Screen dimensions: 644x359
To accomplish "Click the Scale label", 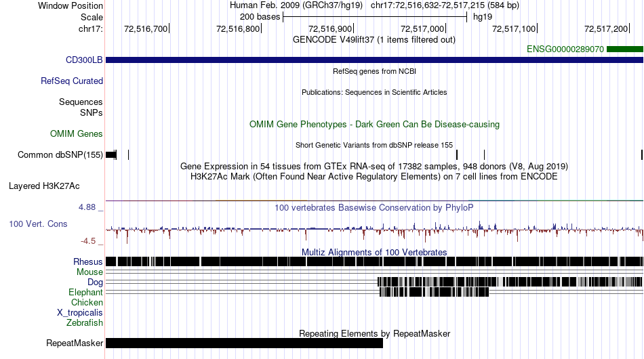I will point(92,17).
